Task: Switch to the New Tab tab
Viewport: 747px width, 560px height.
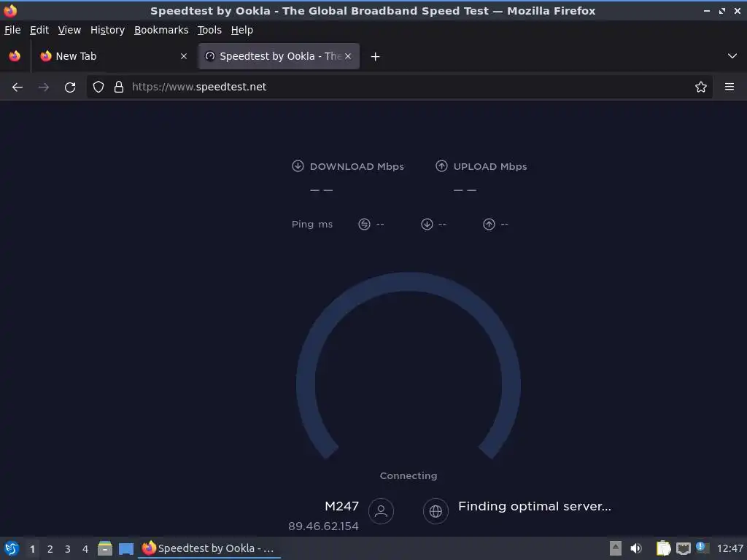Action: pyautogui.click(x=115, y=56)
